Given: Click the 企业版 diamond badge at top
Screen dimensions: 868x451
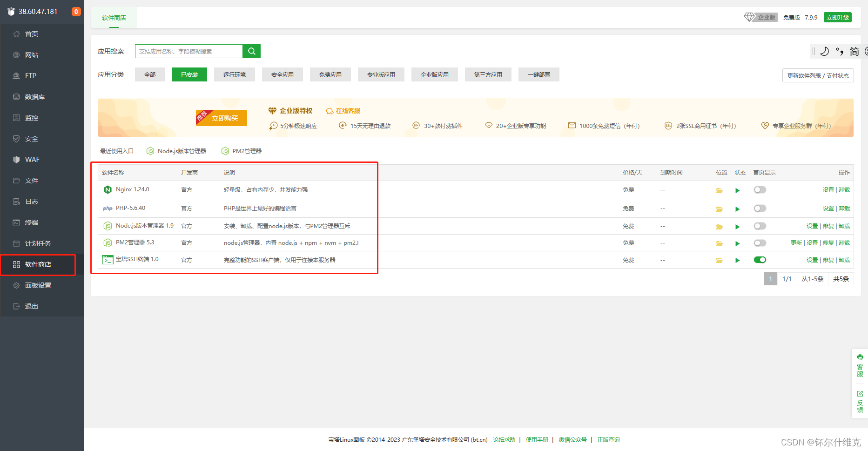Looking at the screenshot, I should [760, 17].
